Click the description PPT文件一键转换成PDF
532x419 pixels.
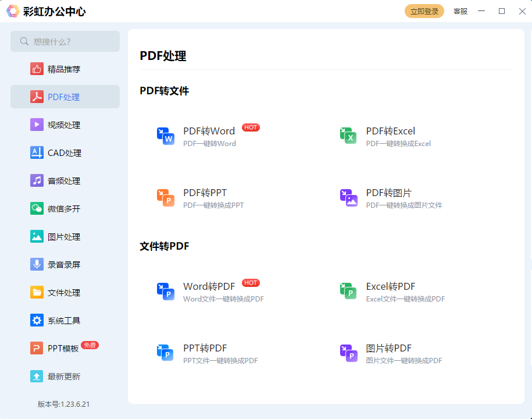220,361
